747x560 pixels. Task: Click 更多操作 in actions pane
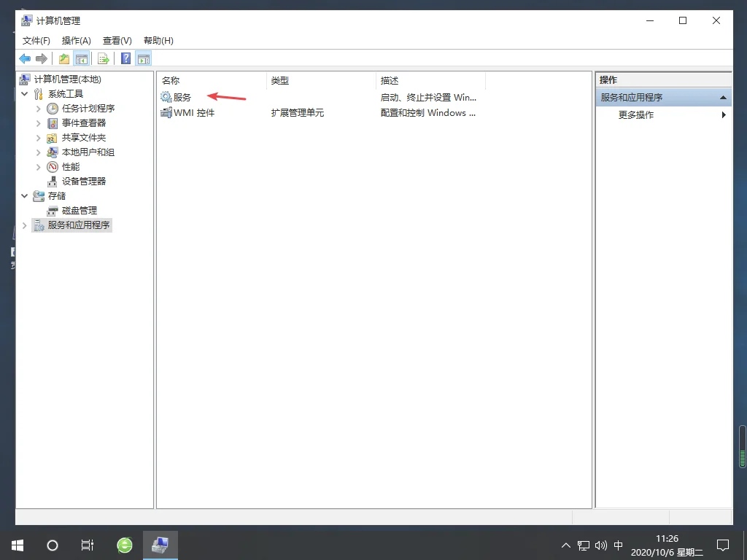tap(636, 114)
